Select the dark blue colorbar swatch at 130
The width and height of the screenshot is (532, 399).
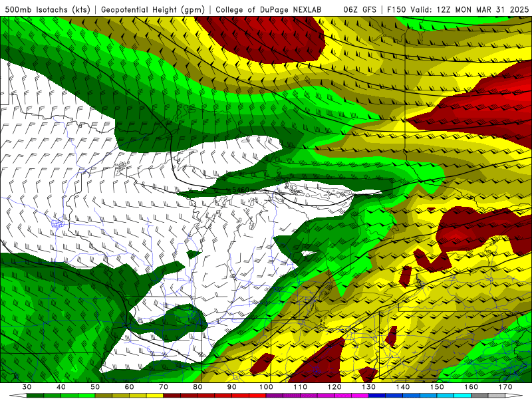tap(377, 396)
